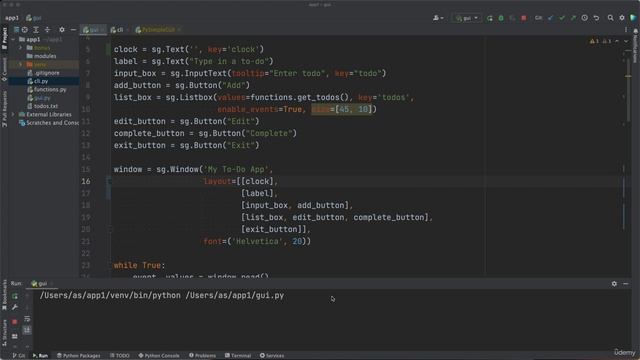Click the warnings indicator in editor corner

click(600, 41)
